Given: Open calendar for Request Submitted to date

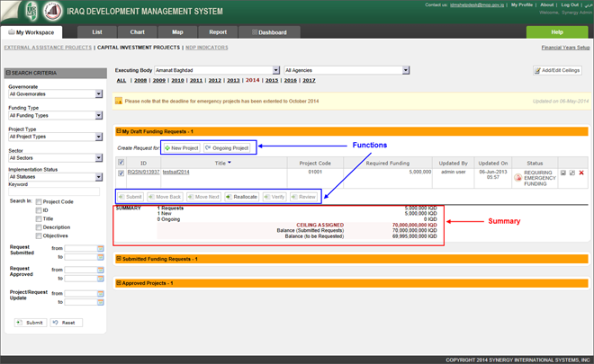Looking at the screenshot, I should pos(101,257).
